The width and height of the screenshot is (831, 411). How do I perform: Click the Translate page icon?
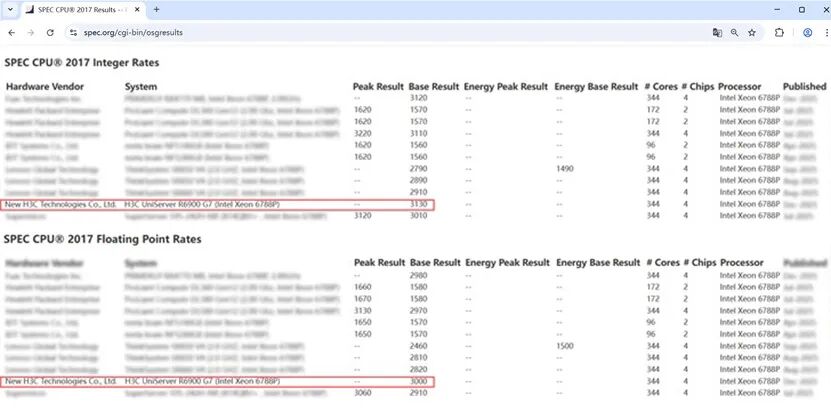717,33
